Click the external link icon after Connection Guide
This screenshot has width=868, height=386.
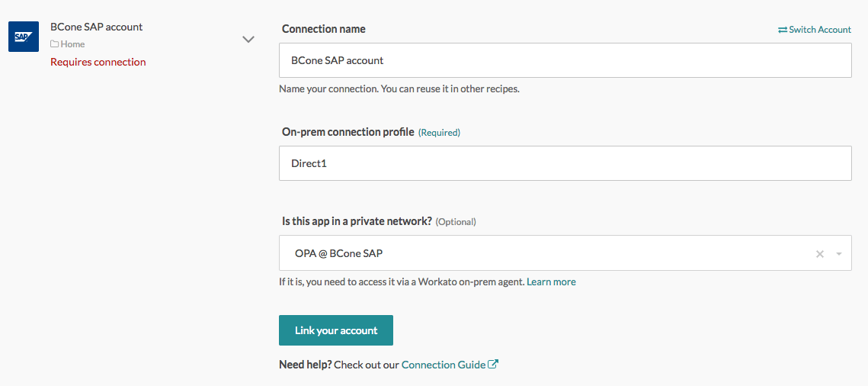pyautogui.click(x=493, y=365)
